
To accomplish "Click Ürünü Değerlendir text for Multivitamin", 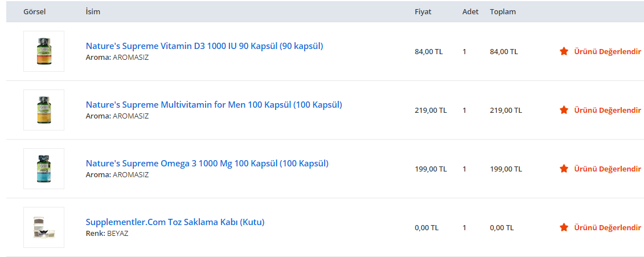I will click(x=607, y=110).
